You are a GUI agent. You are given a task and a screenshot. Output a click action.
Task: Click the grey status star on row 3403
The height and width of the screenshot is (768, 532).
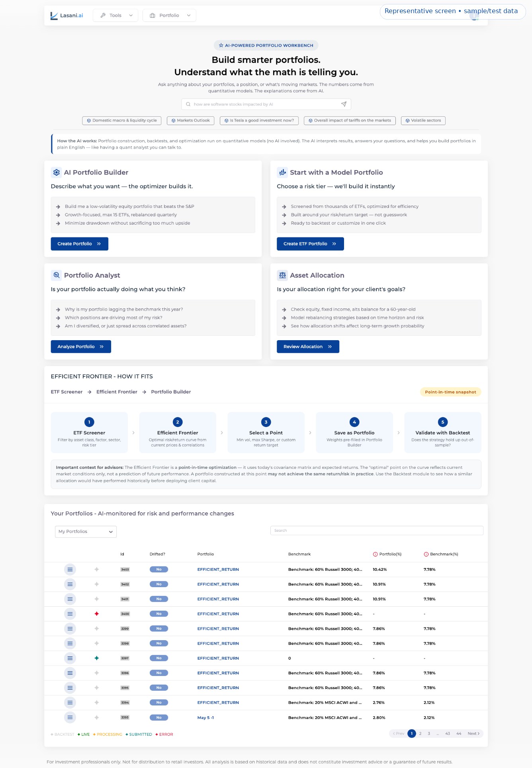pyautogui.click(x=96, y=570)
